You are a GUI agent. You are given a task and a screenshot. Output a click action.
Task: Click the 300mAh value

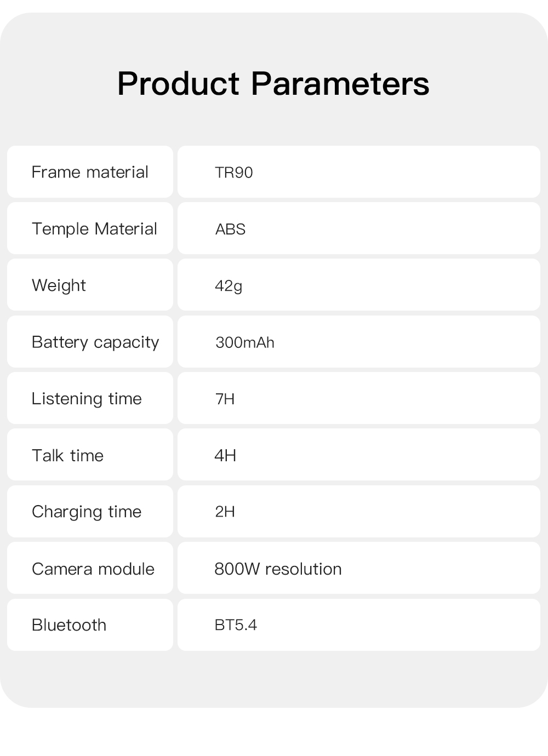(x=245, y=342)
